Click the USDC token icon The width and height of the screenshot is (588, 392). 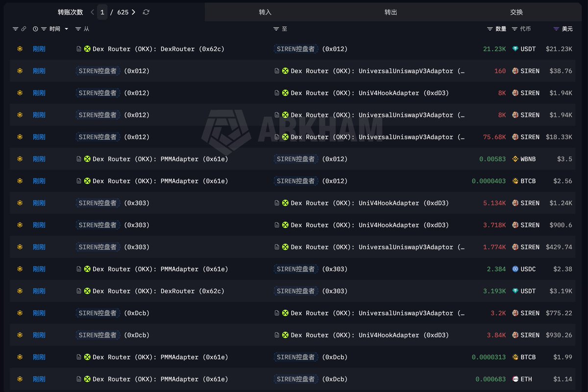(x=515, y=269)
